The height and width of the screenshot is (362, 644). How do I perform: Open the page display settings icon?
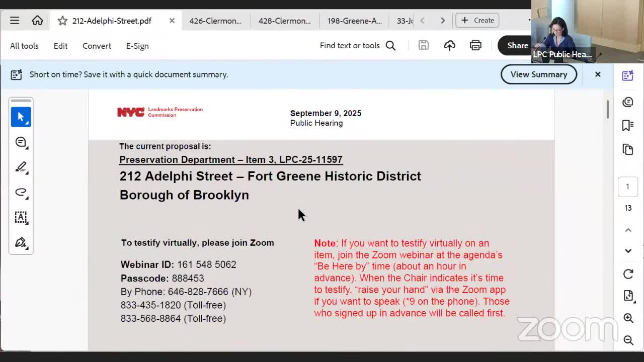pyautogui.click(x=628, y=296)
